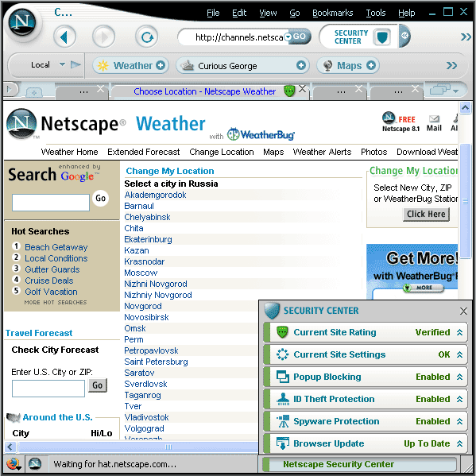Expand ID Theft Protection row
Image resolution: width=476 pixels, height=476 pixels.
point(459,399)
